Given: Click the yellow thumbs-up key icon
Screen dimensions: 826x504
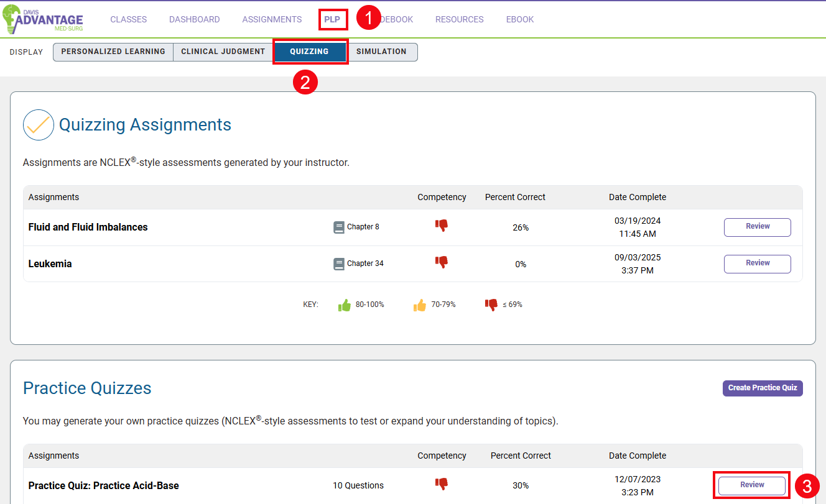Looking at the screenshot, I should (420, 305).
